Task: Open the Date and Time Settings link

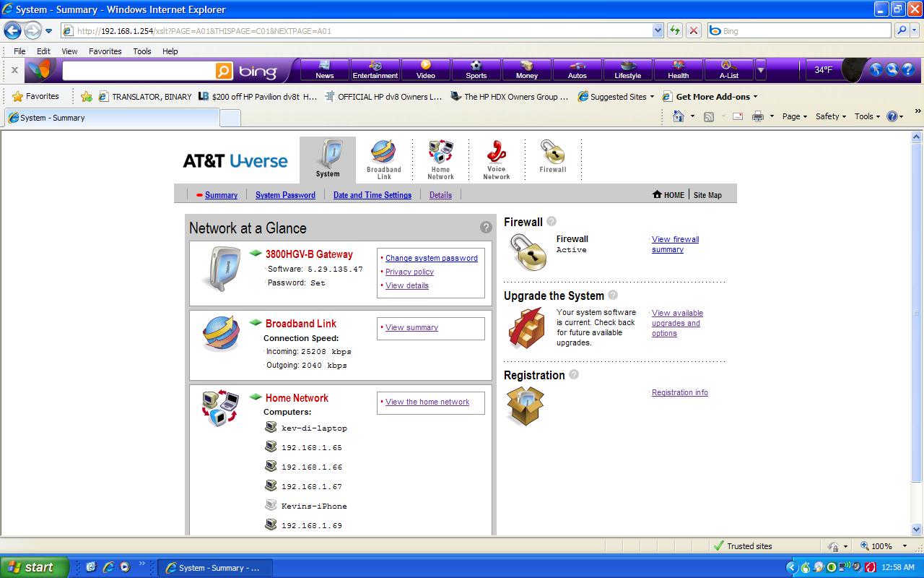Action: click(x=372, y=195)
